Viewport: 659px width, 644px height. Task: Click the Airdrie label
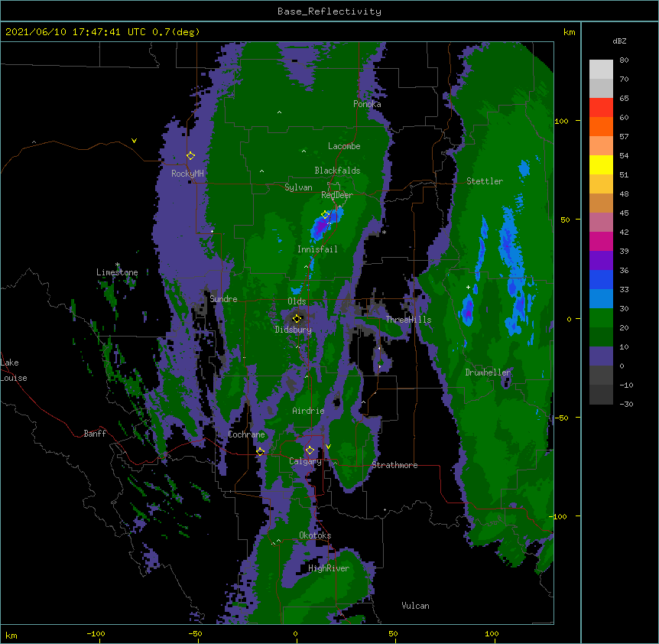309,411
